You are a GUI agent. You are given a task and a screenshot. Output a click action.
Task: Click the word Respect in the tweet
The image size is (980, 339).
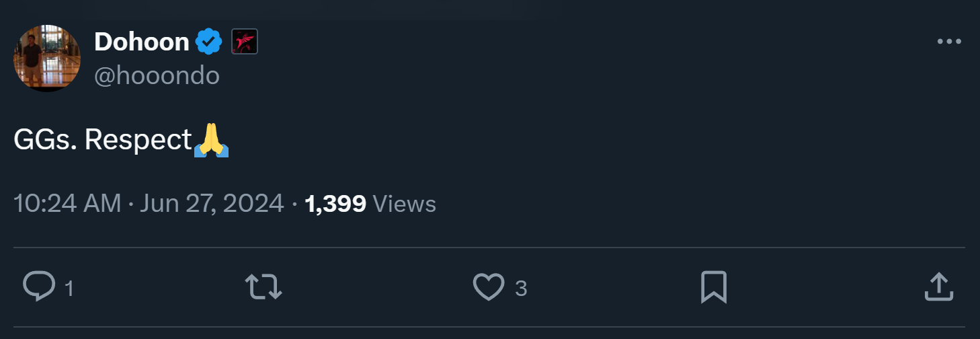coord(139,140)
